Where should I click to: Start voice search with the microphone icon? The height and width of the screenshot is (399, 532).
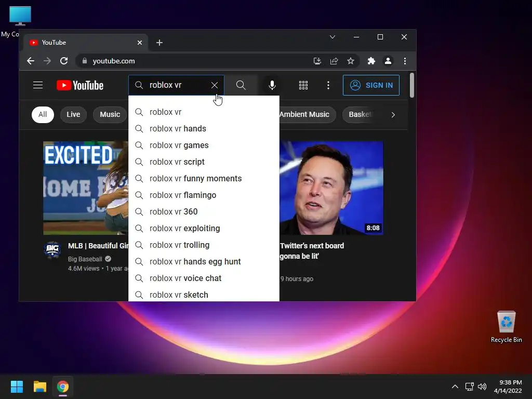coord(272,85)
